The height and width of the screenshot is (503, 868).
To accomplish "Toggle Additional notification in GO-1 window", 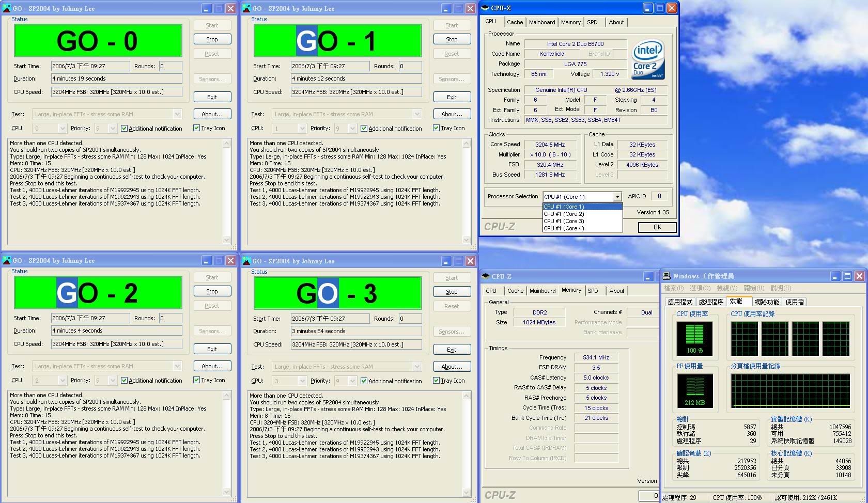I will pos(364,128).
